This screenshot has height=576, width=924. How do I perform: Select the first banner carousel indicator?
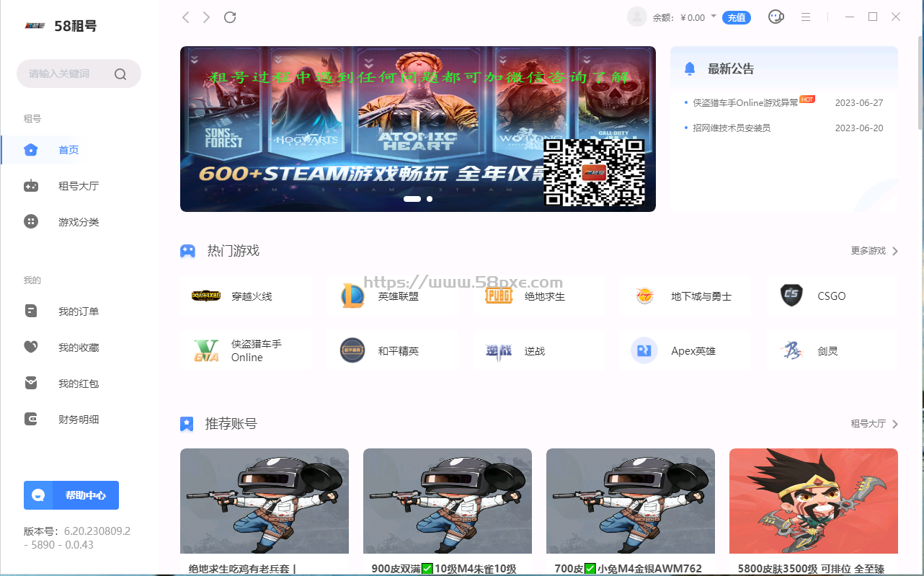click(x=412, y=198)
